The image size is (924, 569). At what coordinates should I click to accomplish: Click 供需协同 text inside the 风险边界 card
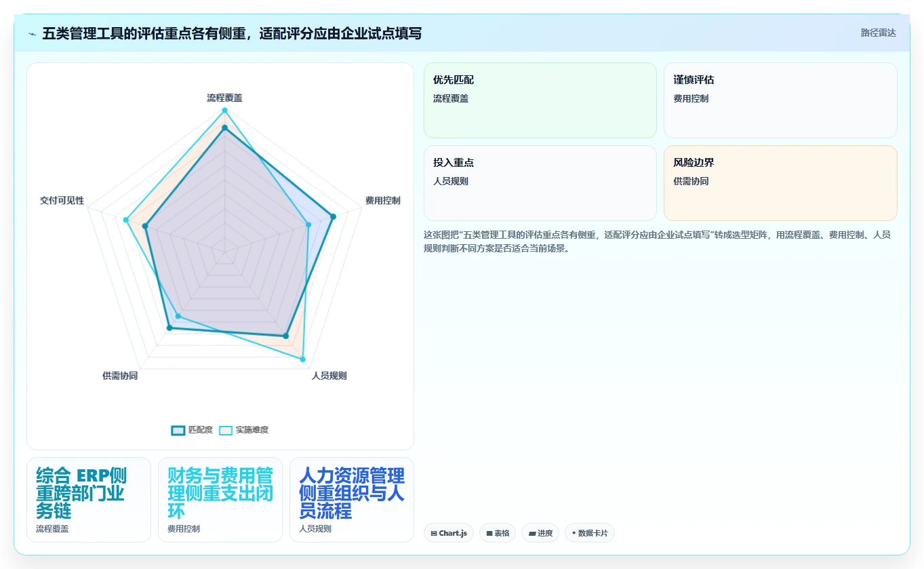(691, 181)
